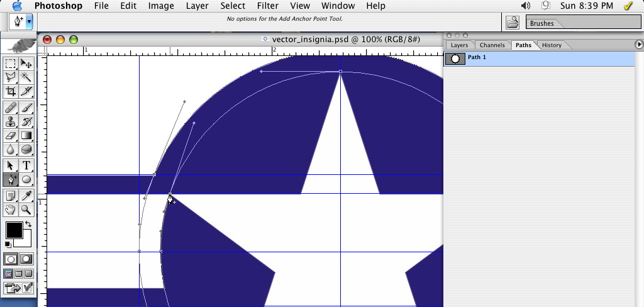
Task: Select the Eraser tool
Action: point(11,135)
